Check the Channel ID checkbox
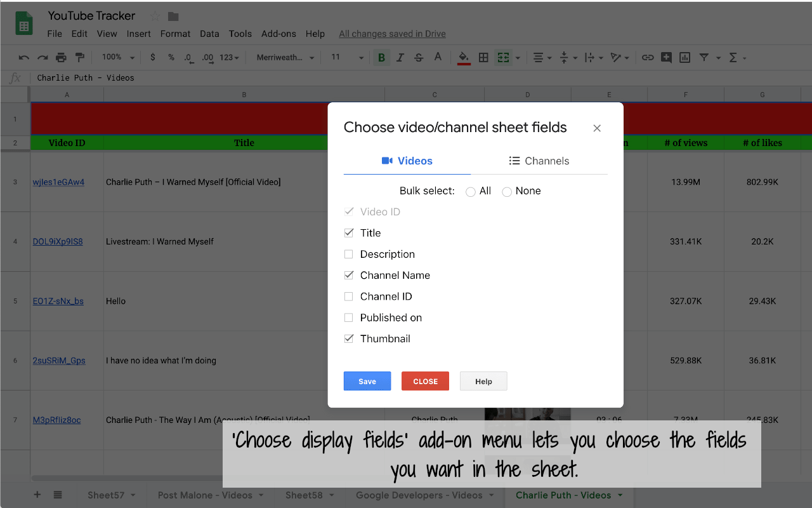 click(349, 297)
